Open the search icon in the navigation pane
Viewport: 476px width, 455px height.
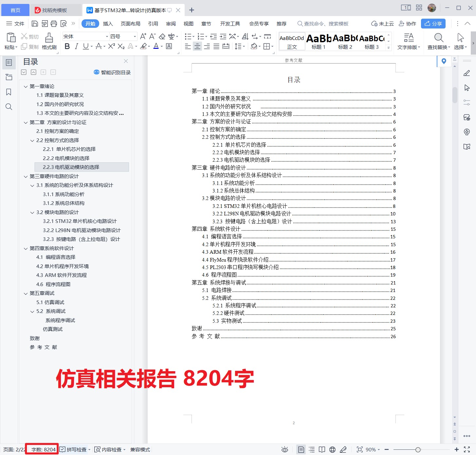pyautogui.click(x=9, y=107)
